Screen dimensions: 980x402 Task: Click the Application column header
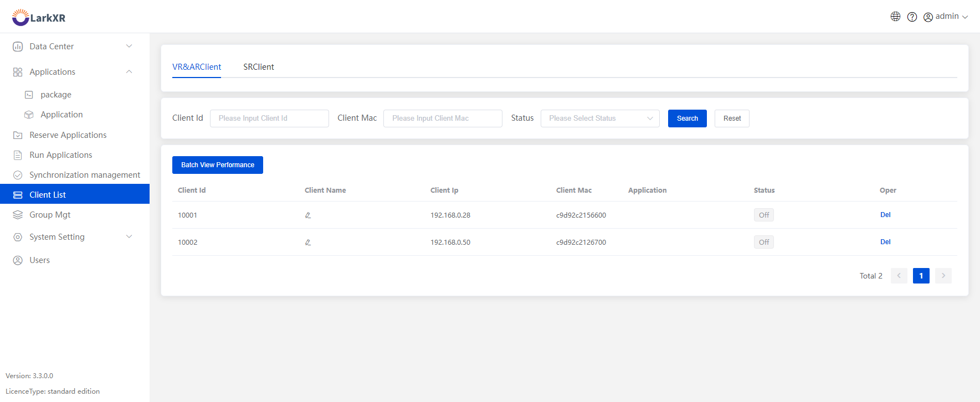[x=648, y=190]
